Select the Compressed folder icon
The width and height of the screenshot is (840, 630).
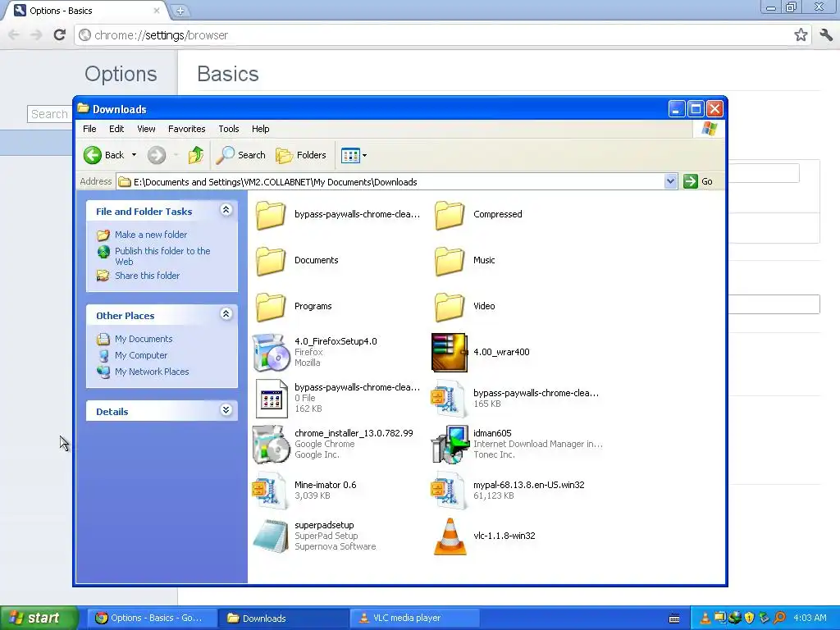click(450, 215)
